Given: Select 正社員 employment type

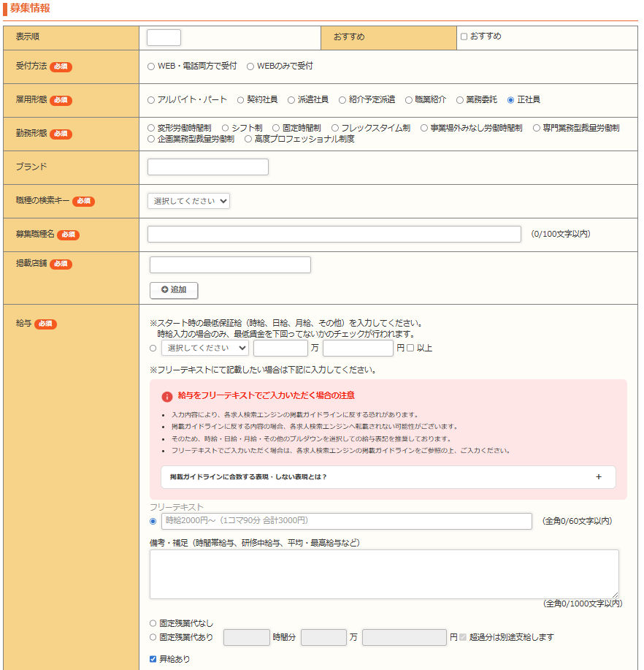Looking at the screenshot, I should tap(510, 100).
